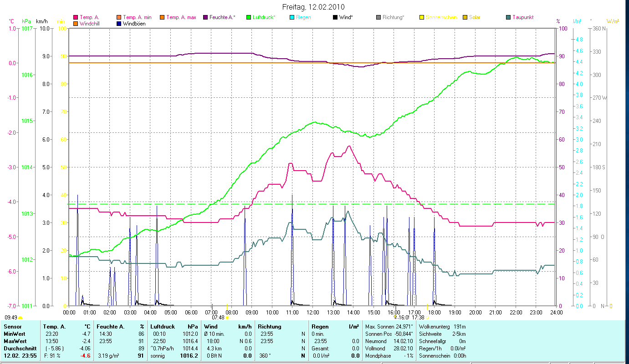Click the Luftdruck* legend label
This screenshot has height=364, width=629.
click(x=264, y=17)
